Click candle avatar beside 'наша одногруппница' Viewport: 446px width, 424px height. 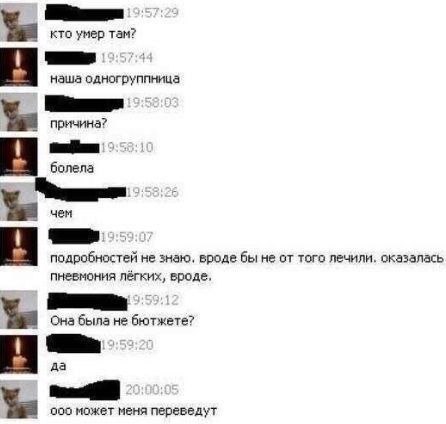click(19, 67)
